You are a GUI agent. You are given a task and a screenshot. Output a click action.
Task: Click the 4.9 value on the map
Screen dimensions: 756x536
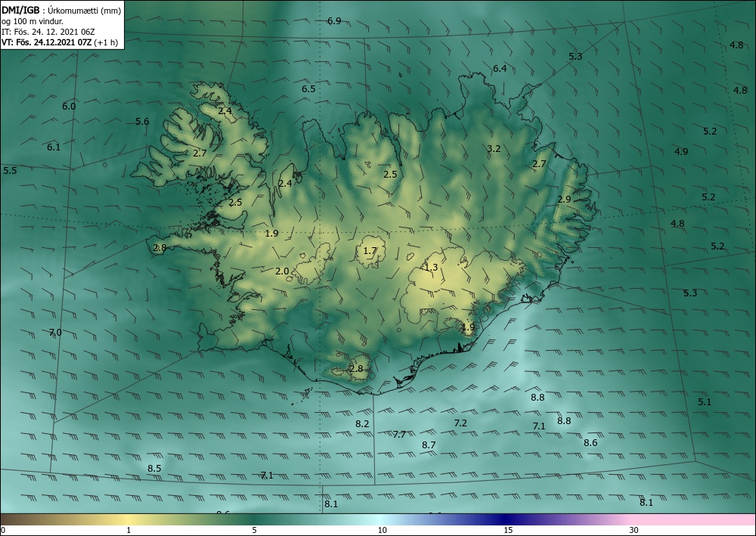tap(681, 151)
